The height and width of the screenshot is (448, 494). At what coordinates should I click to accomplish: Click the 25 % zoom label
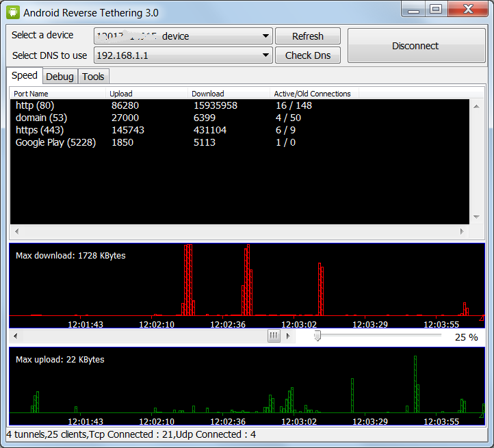click(466, 337)
